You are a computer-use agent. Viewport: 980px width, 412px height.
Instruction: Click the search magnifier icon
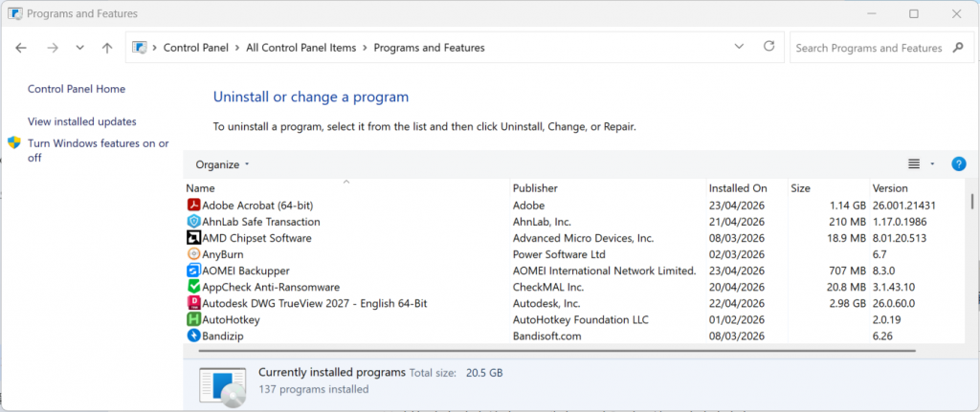coord(958,48)
